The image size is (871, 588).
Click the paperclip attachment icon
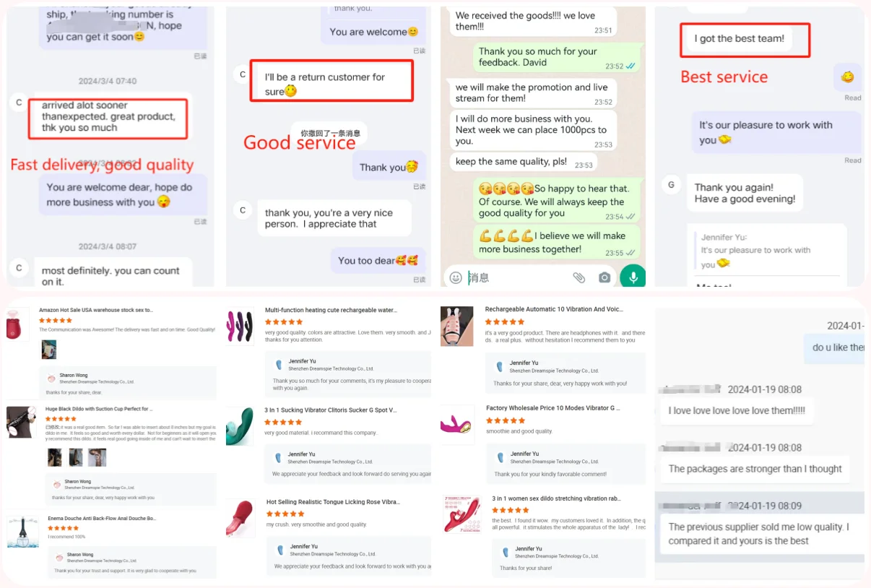pos(578,277)
